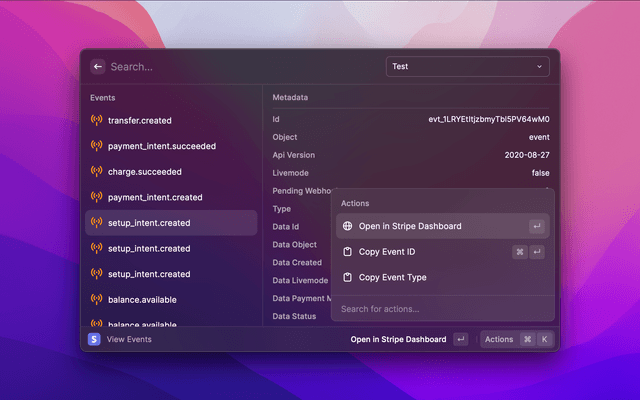Click the back arrow button

pos(98,67)
